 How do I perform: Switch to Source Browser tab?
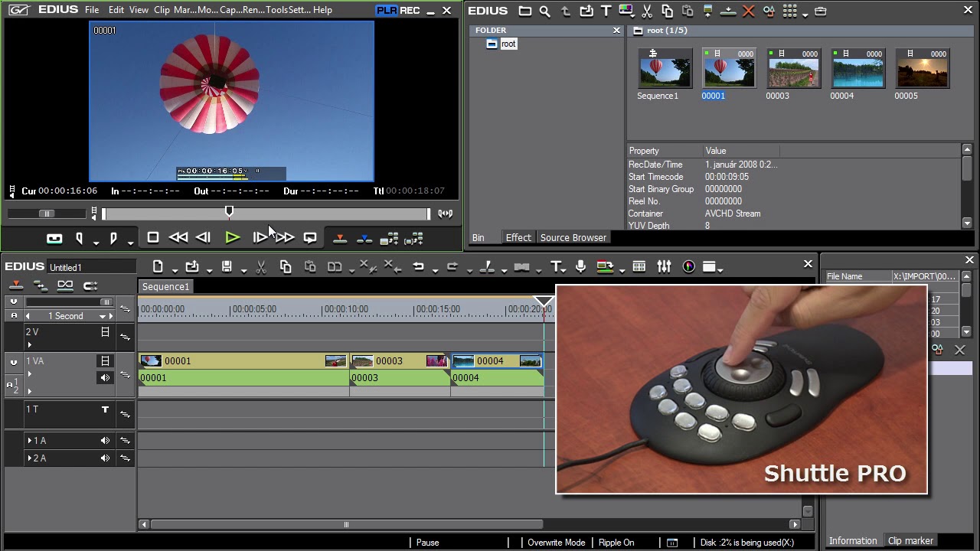pos(573,238)
